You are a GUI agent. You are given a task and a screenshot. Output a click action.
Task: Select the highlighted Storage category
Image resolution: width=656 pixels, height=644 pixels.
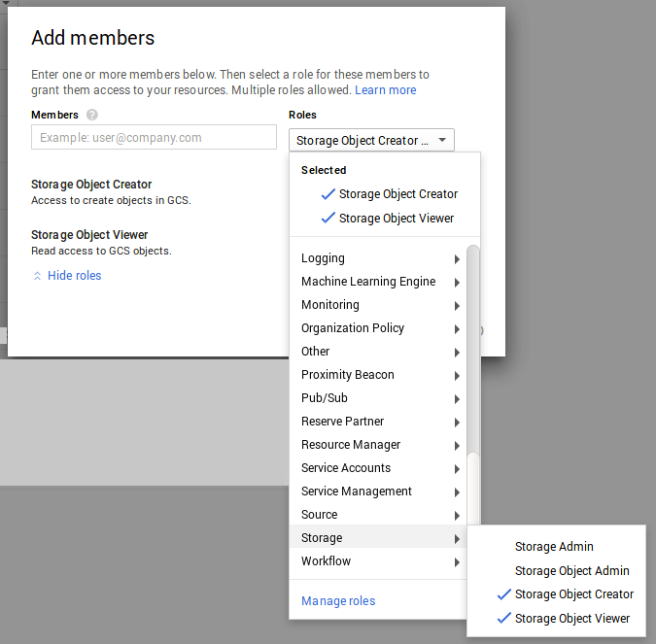point(378,538)
